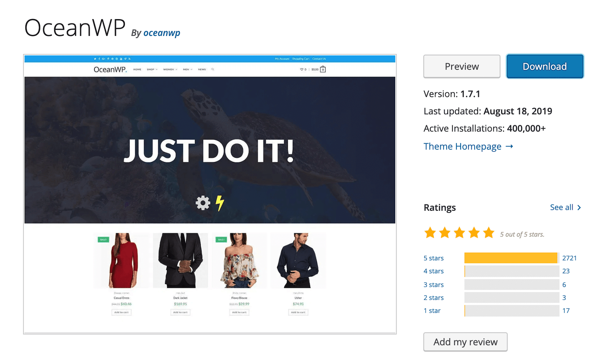607x364 pixels.
Task: Click the arrow icon next to Theme Homepage
Action: tap(509, 146)
